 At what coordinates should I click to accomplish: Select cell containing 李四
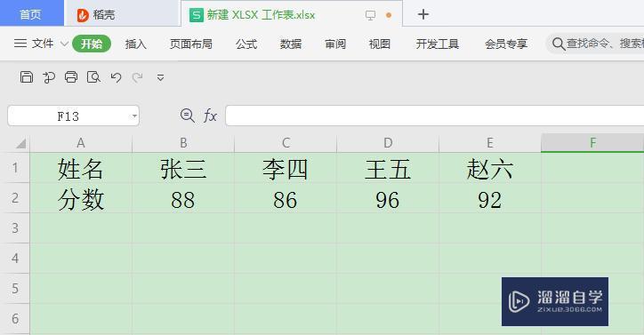[x=286, y=168]
